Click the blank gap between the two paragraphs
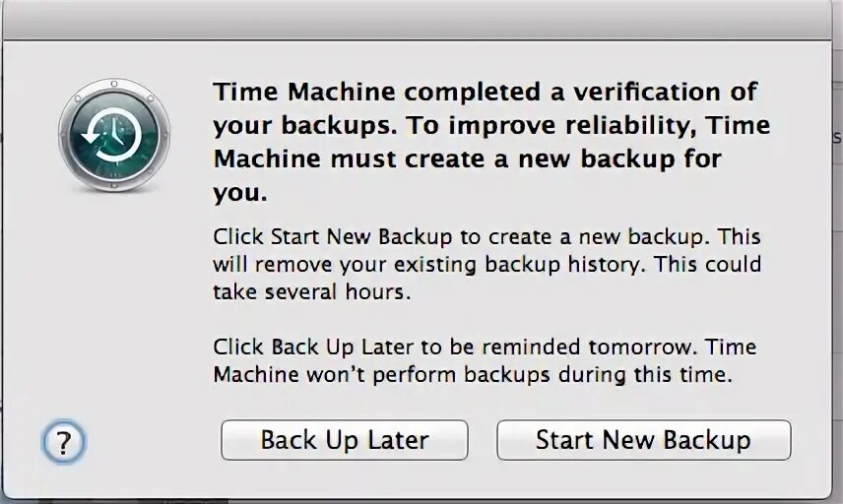This screenshot has height=504, width=843. pos(486,320)
